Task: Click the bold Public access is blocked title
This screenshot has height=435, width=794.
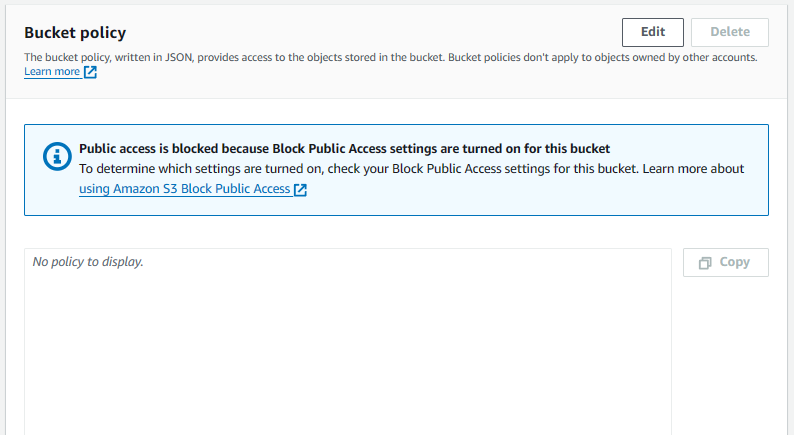Action: 344,148
